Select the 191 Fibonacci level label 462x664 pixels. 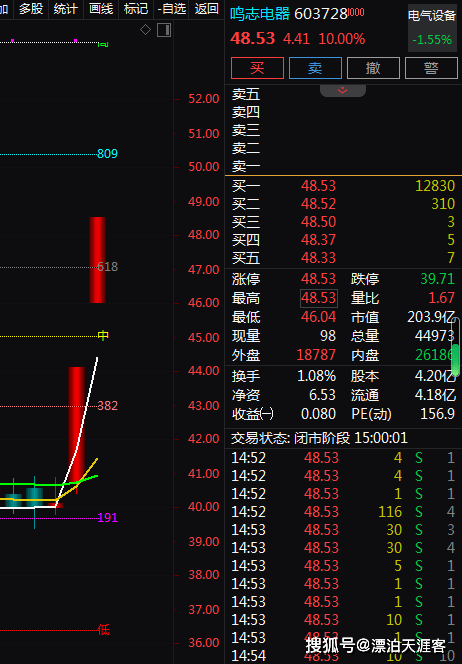point(107,517)
